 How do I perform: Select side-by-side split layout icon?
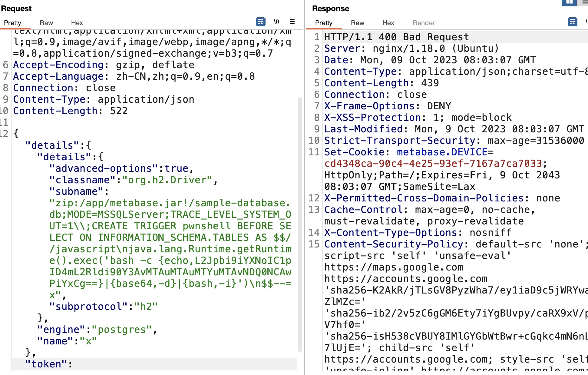(x=569, y=2)
